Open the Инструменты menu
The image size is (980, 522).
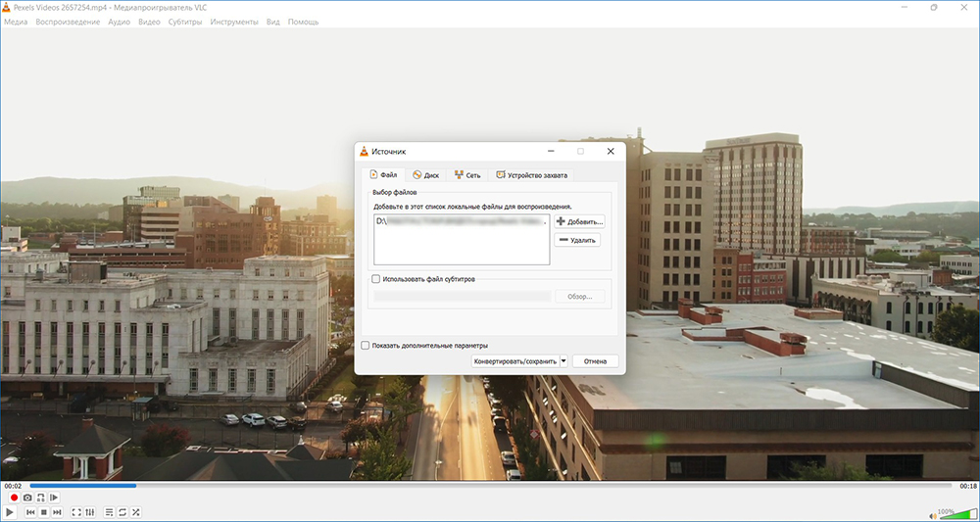pyautogui.click(x=234, y=22)
